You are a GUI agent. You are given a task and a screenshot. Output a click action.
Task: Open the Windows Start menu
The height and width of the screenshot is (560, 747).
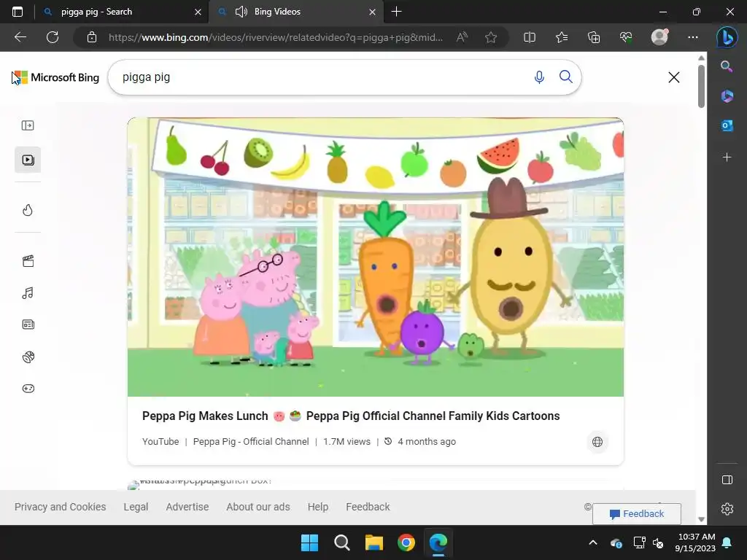309,542
